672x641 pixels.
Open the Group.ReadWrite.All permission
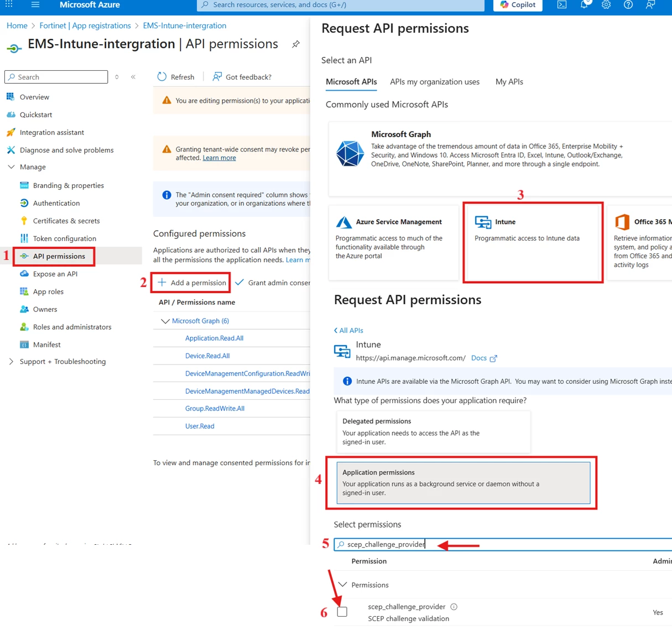[x=215, y=408]
